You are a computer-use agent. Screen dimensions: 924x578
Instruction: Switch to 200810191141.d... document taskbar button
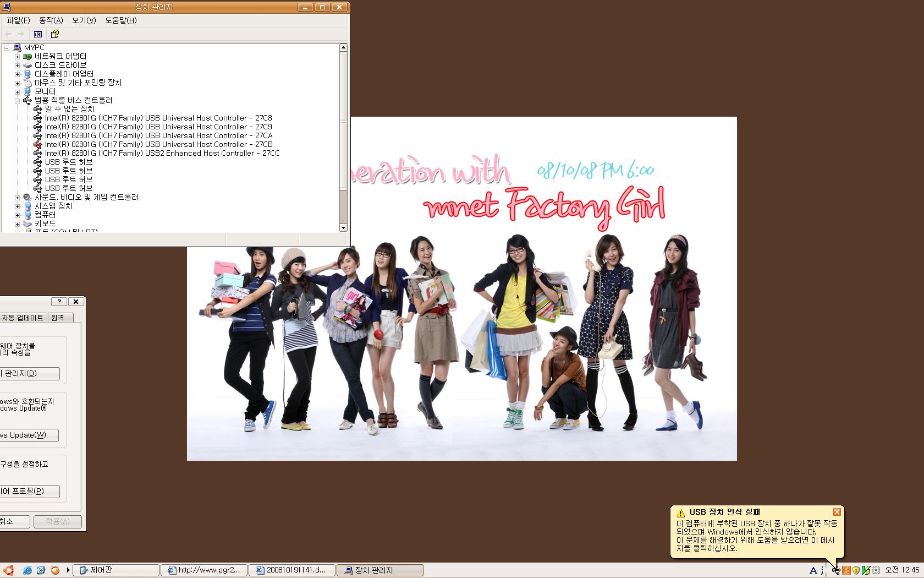coord(291,570)
